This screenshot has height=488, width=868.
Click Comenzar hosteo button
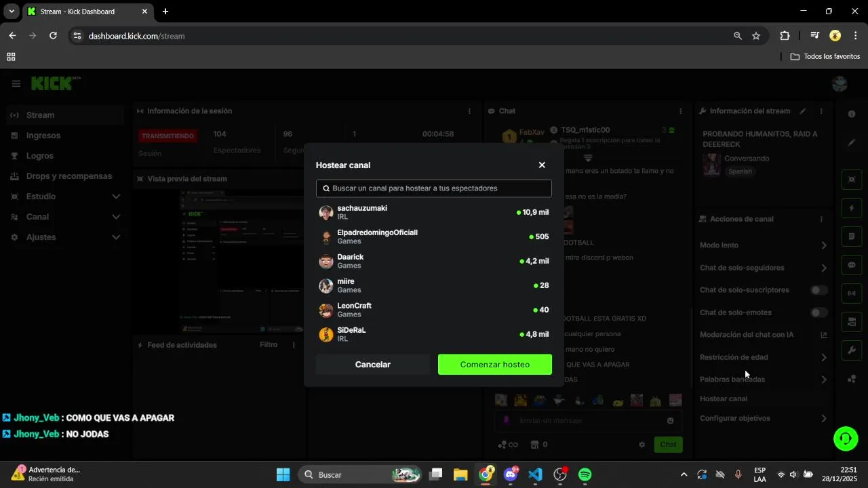[x=495, y=365]
